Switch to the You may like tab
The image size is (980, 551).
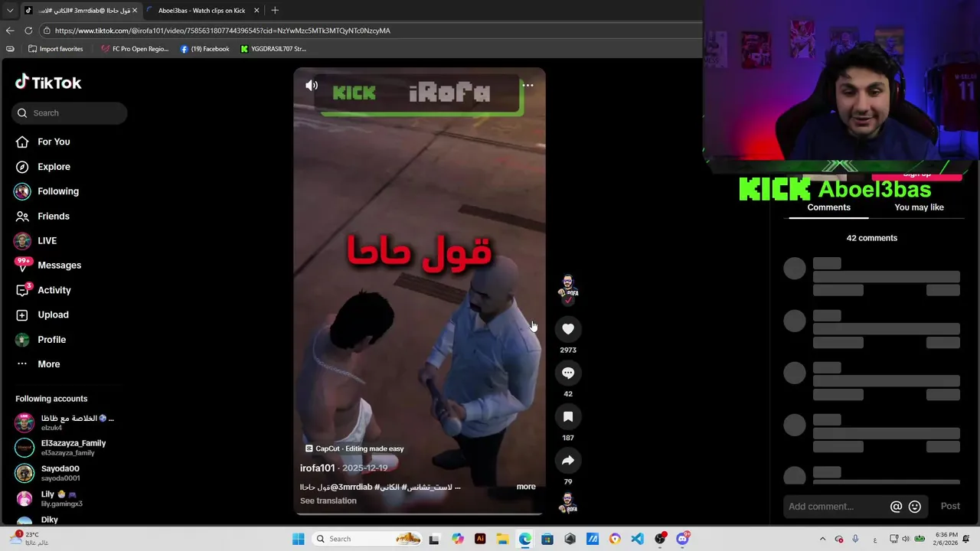(919, 207)
